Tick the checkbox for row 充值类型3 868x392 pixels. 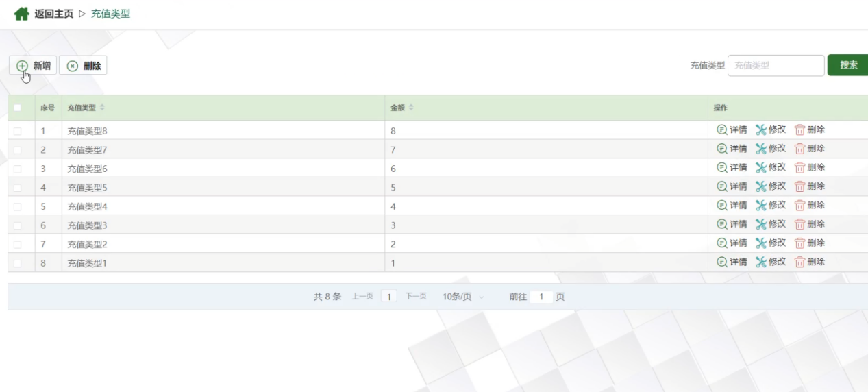[x=18, y=225]
